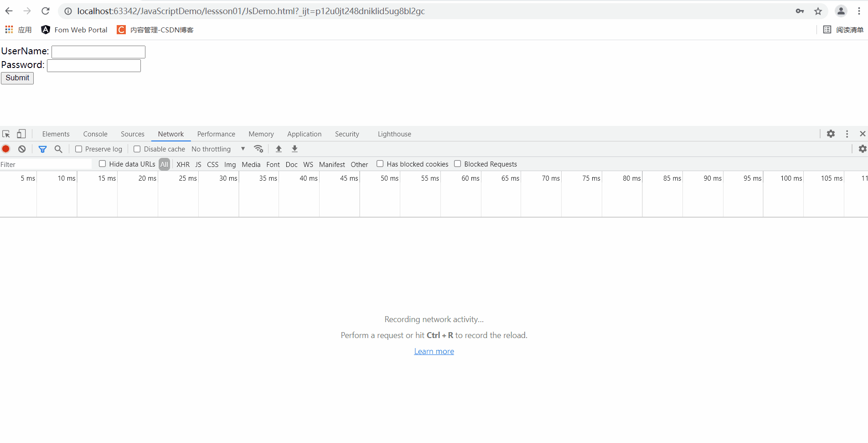Open network conditions settings icon
The height and width of the screenshot is (443, 868).
[x=259, y=149]
